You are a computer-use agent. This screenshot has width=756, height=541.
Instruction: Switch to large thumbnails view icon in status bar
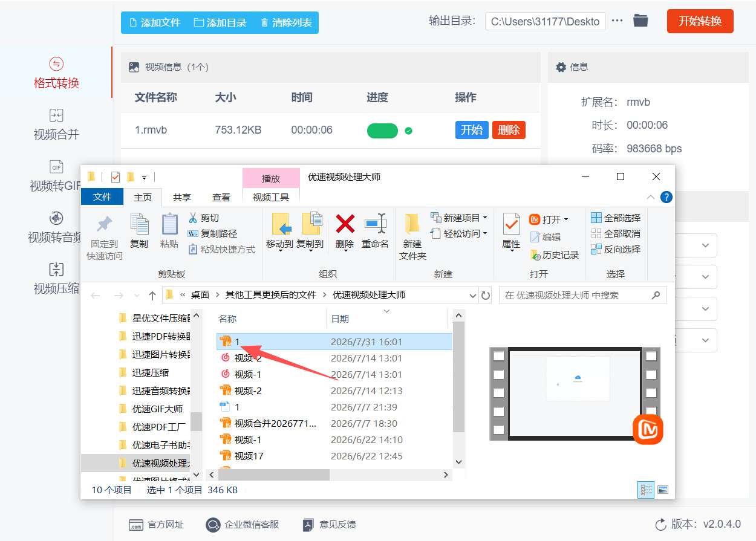pos(663,490)
